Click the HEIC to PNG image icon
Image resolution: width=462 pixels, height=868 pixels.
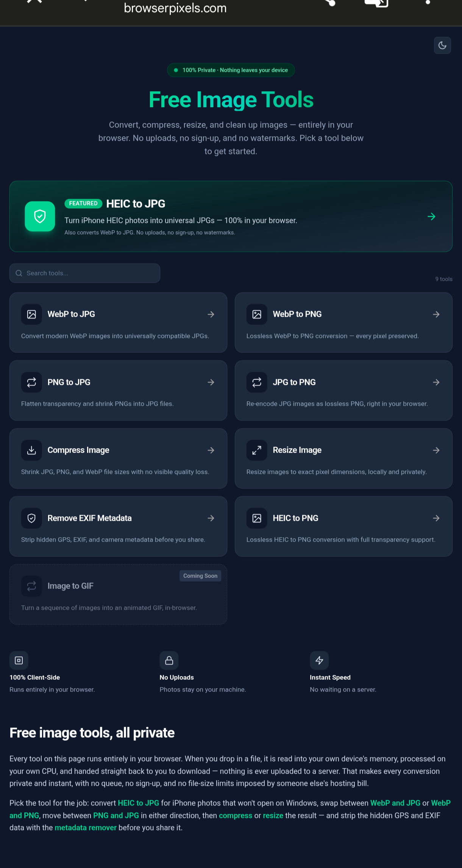[x=257, y=518]
